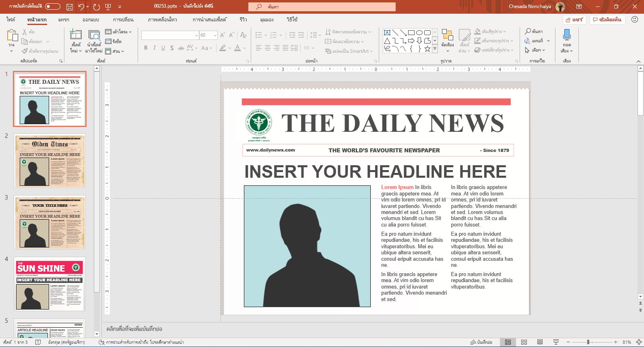The width and height of the screenshot is (644, 347).
Task: Open the Design tab
Action: [x=91, y=19]
